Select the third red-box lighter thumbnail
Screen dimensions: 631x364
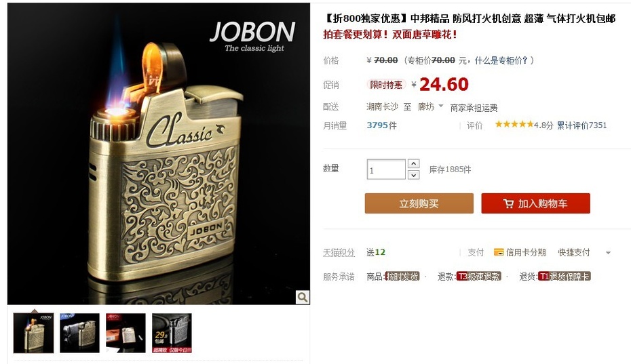point(126,333)
